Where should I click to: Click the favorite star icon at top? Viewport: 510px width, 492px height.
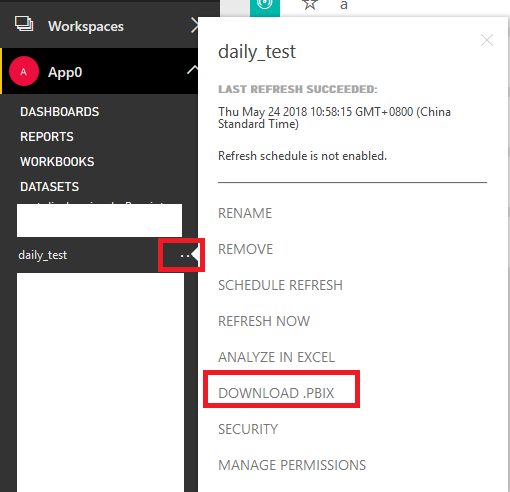[x=310, y=5]
